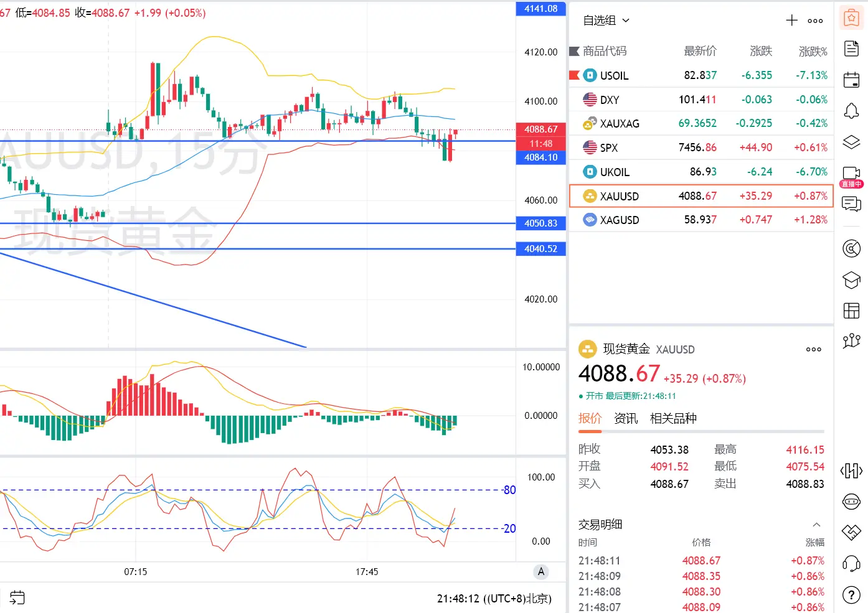868x613 pixels.
Task: Open the news document icon in sidebar
Action: click(x=851, y=49)
